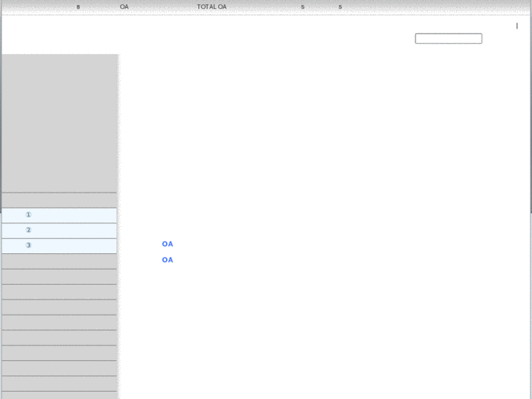
Task: Select sidebar item ③
Action: coord(59,246)
